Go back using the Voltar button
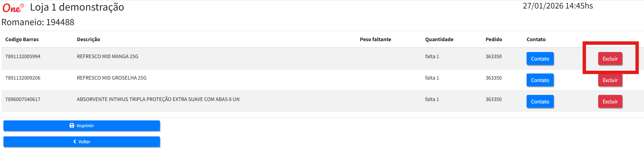 pos(81,141)
